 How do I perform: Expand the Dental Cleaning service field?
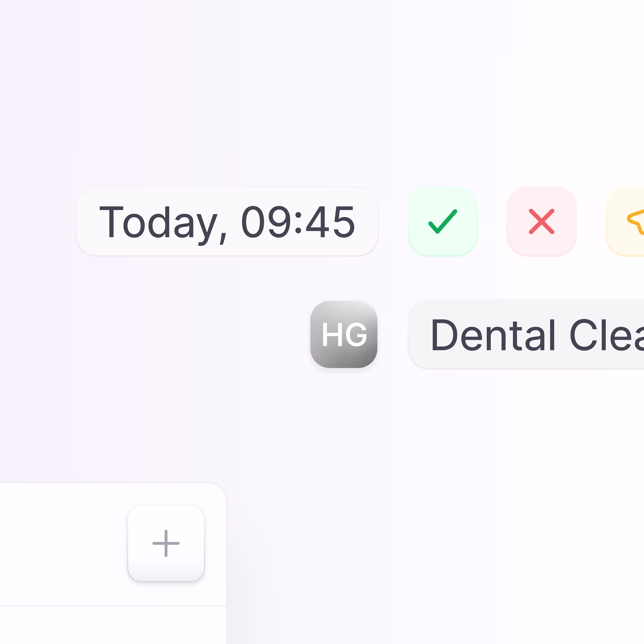point(526,334)
